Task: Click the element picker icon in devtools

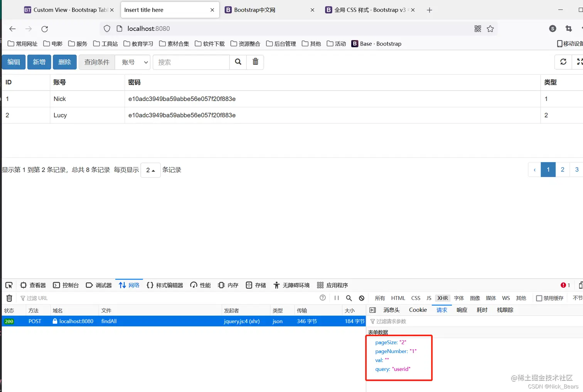Action: pyautogui.click(x=9, y=285)
